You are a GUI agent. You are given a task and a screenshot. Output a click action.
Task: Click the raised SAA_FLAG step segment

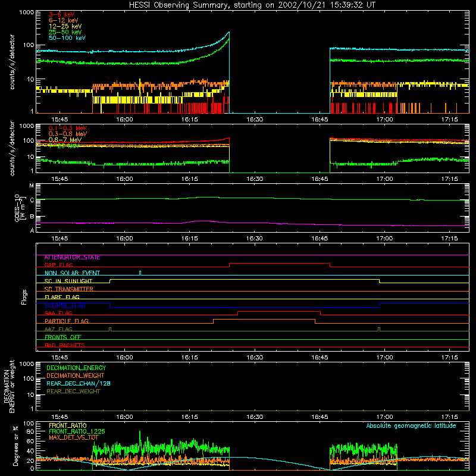[x=279, y=312]
